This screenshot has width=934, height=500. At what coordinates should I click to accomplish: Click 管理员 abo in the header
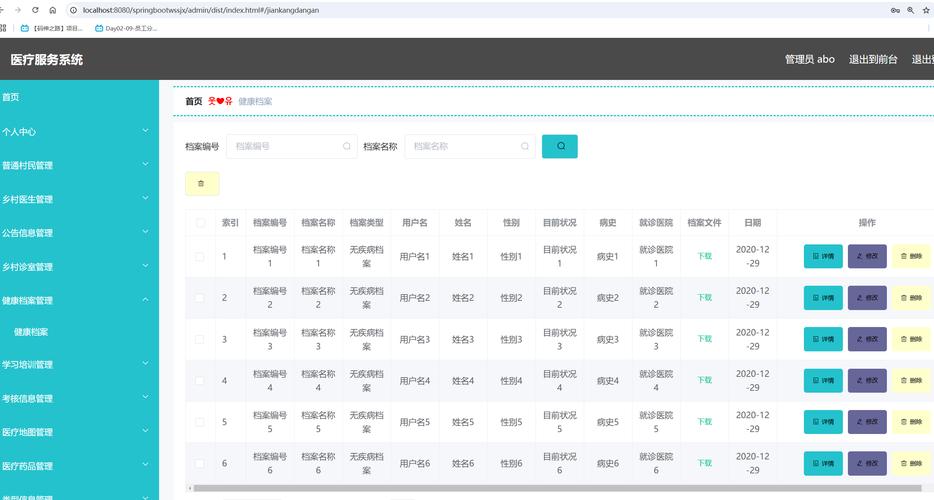tap(810, 59)
